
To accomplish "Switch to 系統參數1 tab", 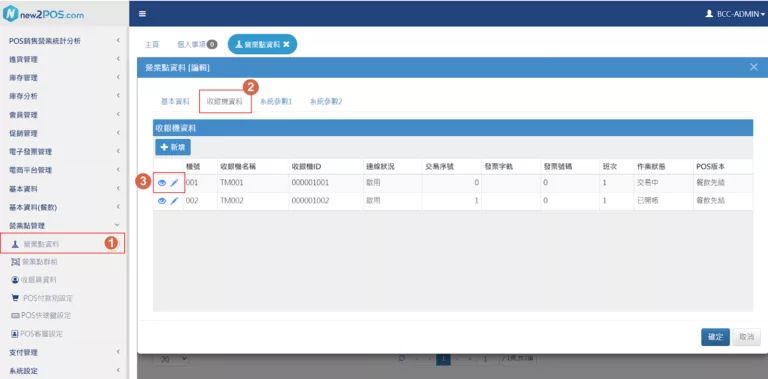I will tap(276, 101).
